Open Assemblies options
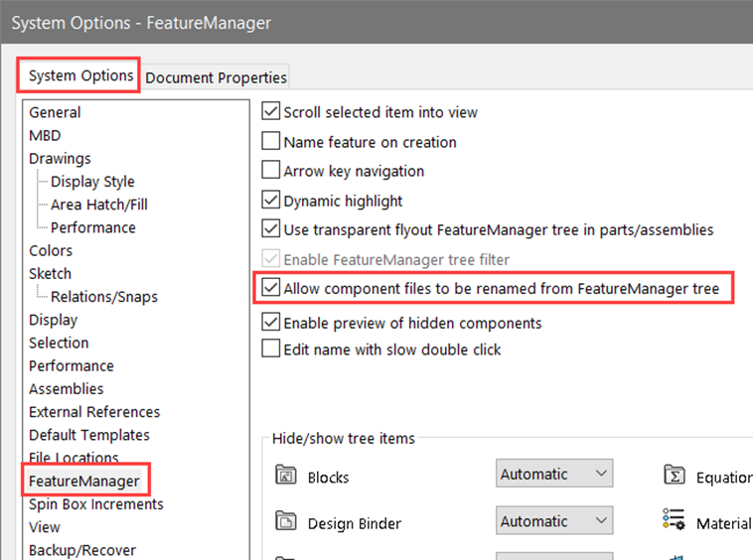753x560 pixels. (x=67, y=388)
